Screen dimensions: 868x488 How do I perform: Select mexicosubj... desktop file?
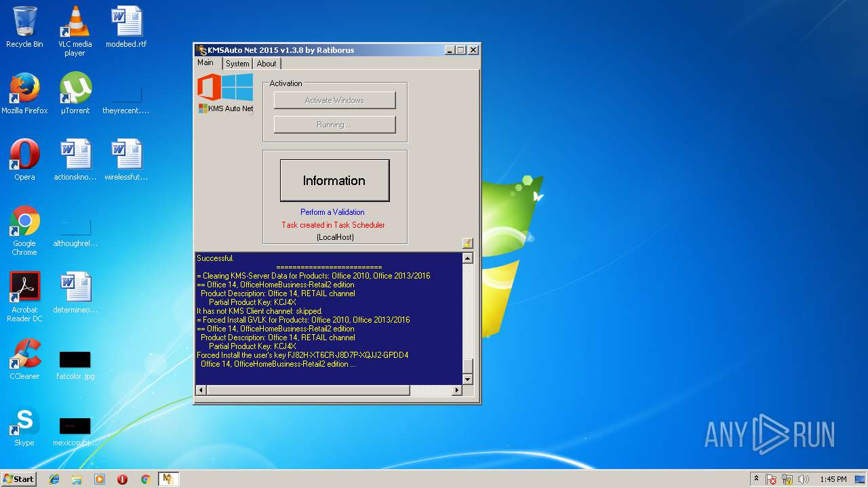(x=75, y=432)
